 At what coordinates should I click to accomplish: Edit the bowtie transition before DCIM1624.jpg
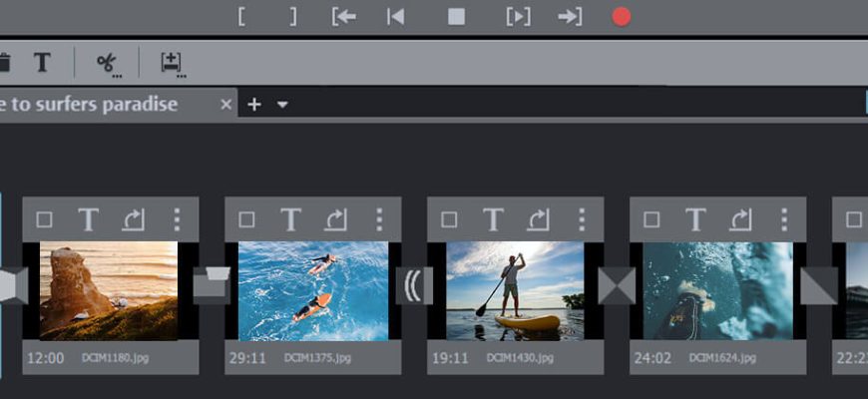(617, 285)
